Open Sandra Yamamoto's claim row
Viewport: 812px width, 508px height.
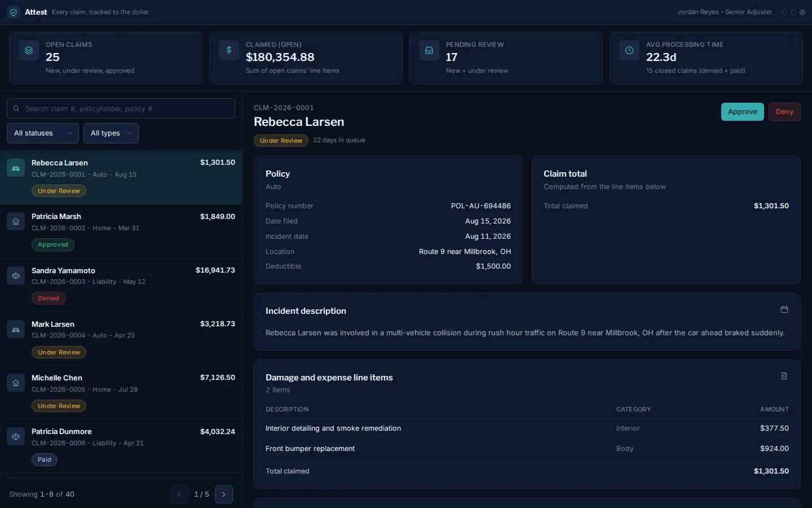pyautogui.click(x=121, y=285)
